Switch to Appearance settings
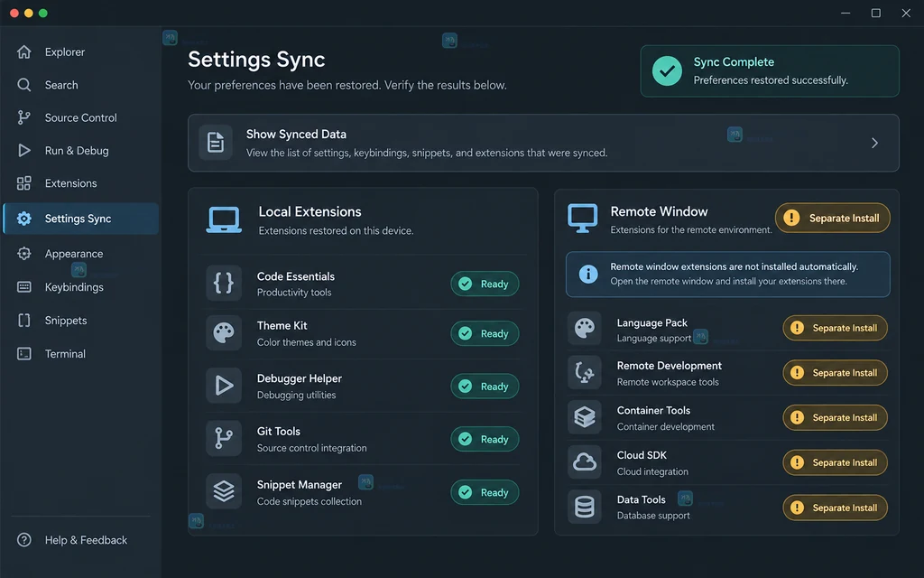Screen dimensions: 924x578 [x=80, y=254]
